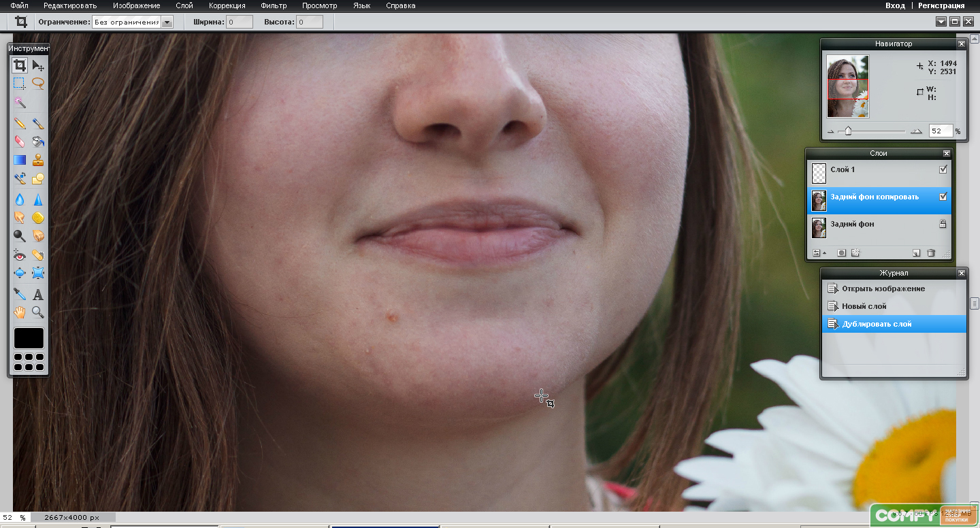
Task: Select the Clone Stamp tool
Action: click(x=38, y=160)
